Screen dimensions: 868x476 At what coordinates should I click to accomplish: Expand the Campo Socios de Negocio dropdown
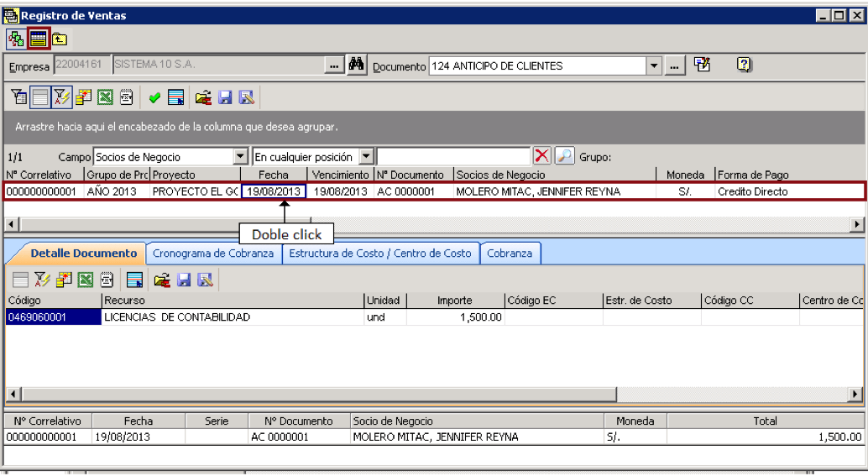coord(240,157)
